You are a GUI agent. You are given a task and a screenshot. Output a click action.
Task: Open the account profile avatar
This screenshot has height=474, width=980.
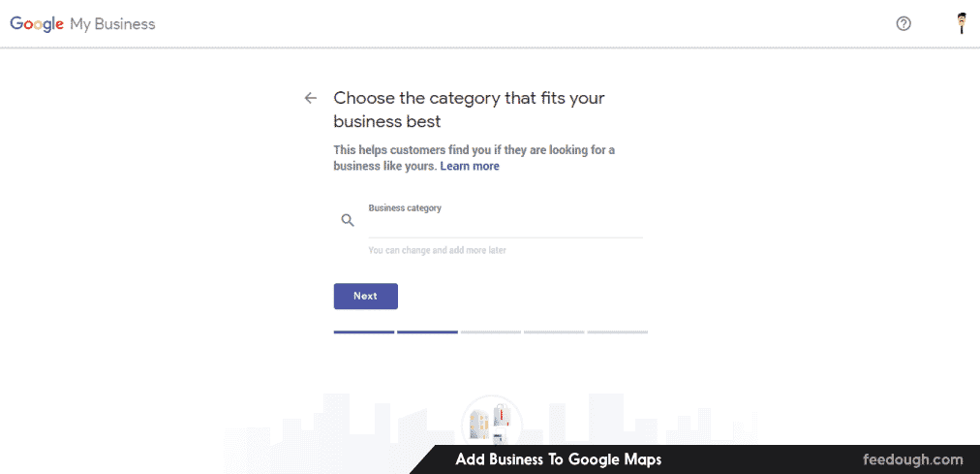click(x=962, y=23)
